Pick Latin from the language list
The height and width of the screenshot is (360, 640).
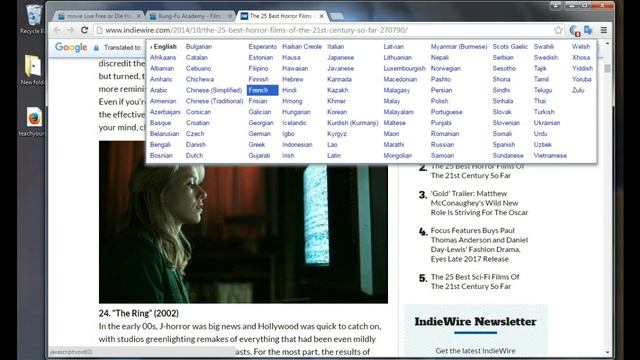[333, 156]
